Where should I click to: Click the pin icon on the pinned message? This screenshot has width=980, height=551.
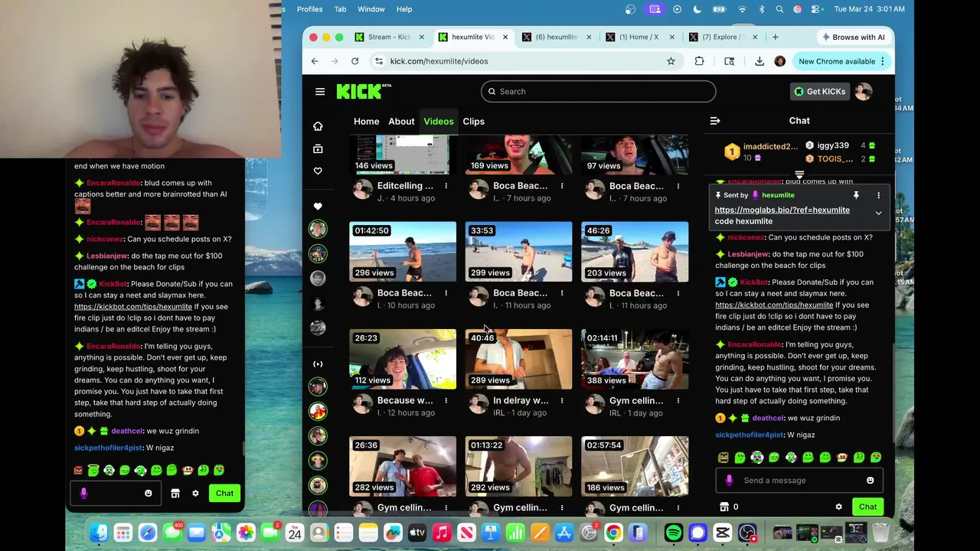click(x=856, y=195)
